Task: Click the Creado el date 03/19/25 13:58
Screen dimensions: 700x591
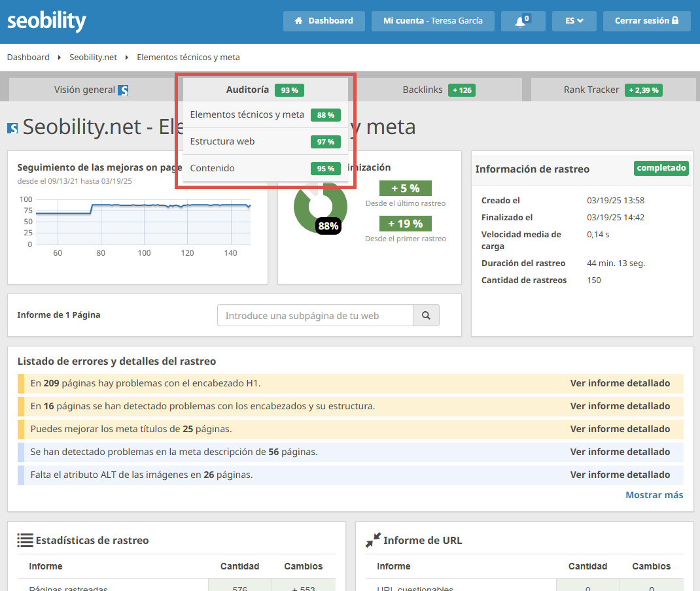Action: pos(616,200)
